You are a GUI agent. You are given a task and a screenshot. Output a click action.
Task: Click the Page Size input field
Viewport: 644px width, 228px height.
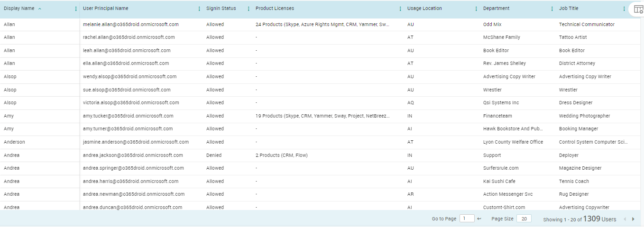click(524, 219)
